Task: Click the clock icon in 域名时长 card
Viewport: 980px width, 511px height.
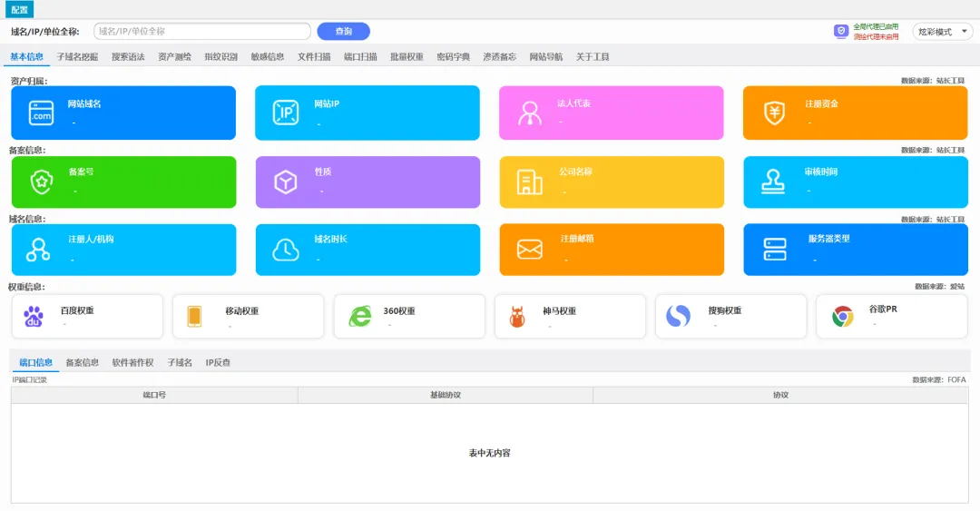Action: click(x=286, y=250)
